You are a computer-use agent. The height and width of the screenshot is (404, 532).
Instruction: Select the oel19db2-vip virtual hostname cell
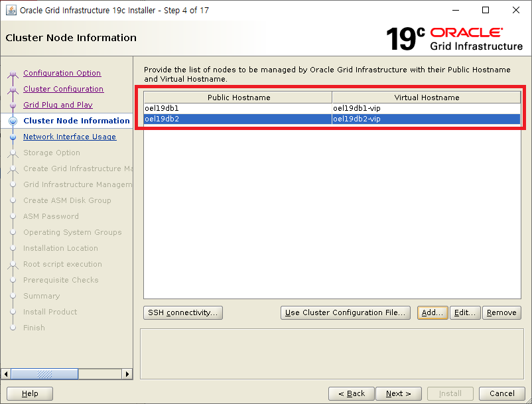coord(426,119)
